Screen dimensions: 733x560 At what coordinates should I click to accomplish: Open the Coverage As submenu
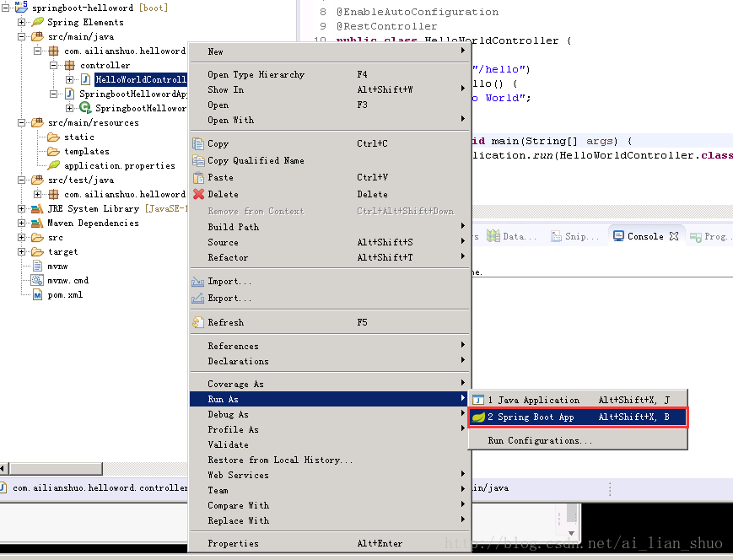[330, 384]
